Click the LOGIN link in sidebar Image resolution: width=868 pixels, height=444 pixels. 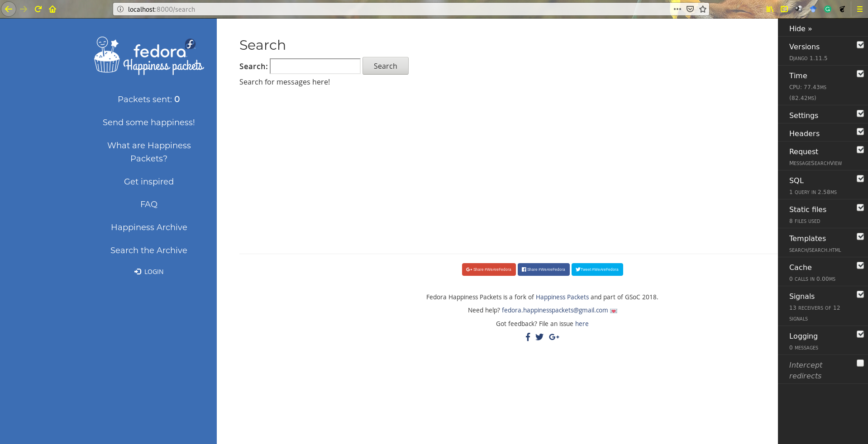click(149, 272)
